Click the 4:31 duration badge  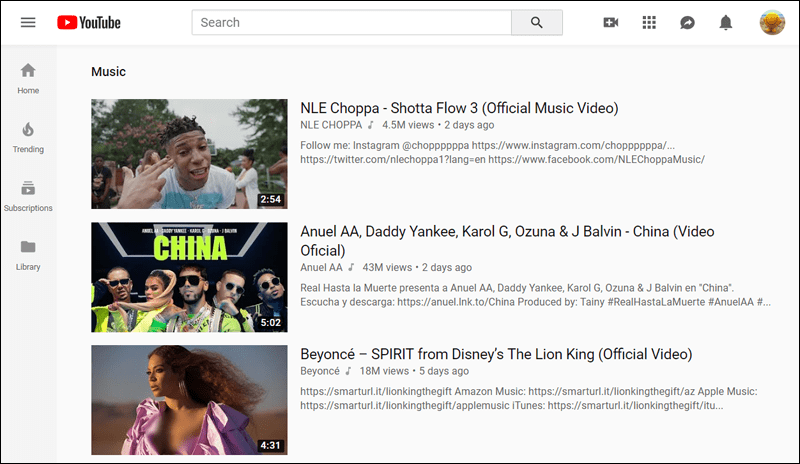point(270,446)
